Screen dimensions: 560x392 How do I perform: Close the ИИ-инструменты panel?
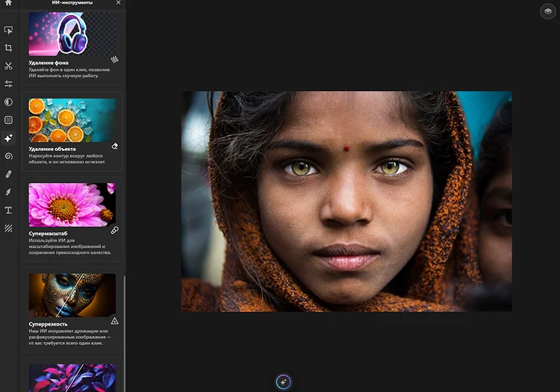(118, 2)
